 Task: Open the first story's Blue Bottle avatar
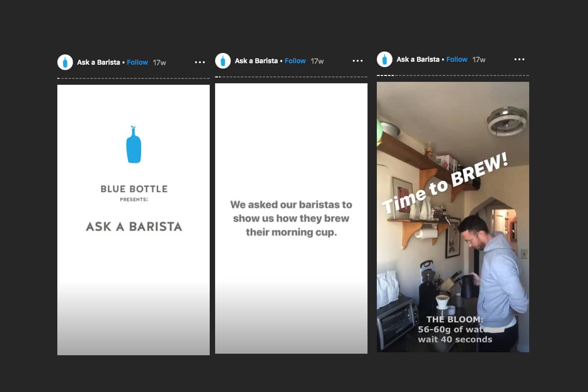[x=65, y=62]
